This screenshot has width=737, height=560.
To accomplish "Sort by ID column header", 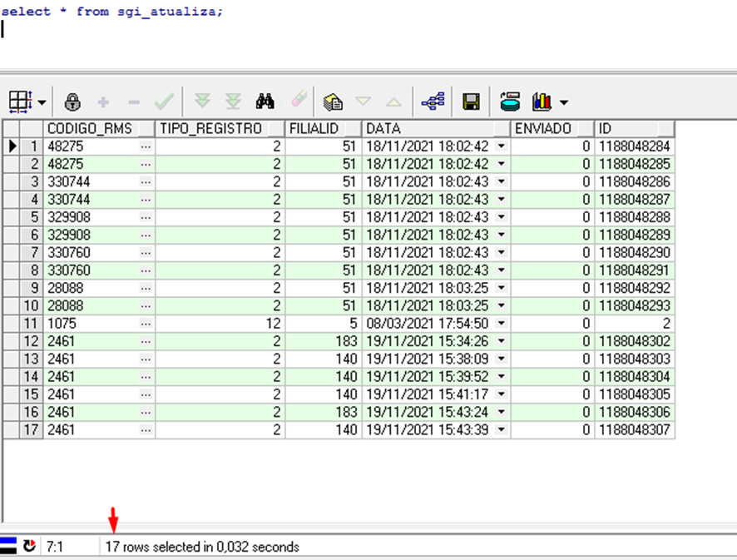I will point(635,128).
